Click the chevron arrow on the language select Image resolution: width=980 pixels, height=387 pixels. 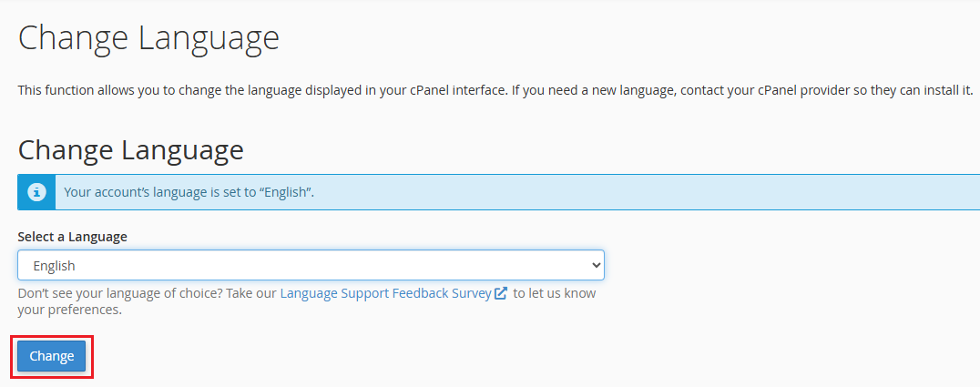(597, 266)
